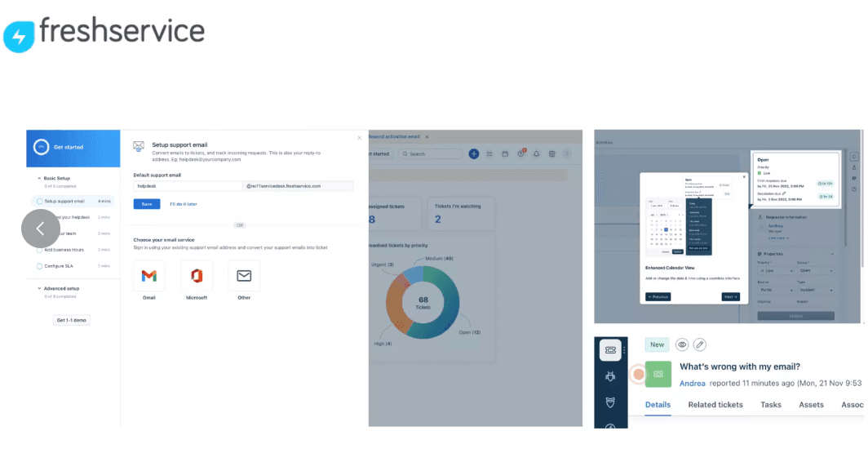
Task: Check the Configure SLA step
Action: pyautogui.click(x=39, y=265)
